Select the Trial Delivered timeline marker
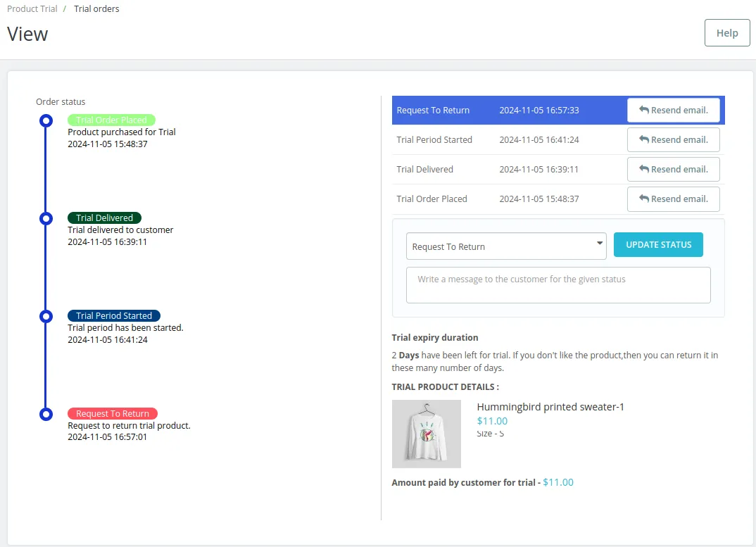Screen dimensions: 756x547 point(46,218)
